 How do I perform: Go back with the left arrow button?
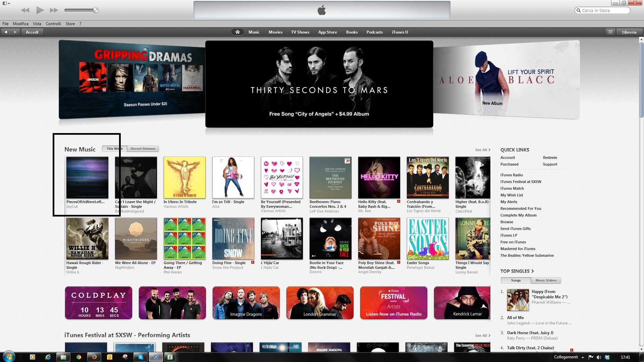coord(6,32)
